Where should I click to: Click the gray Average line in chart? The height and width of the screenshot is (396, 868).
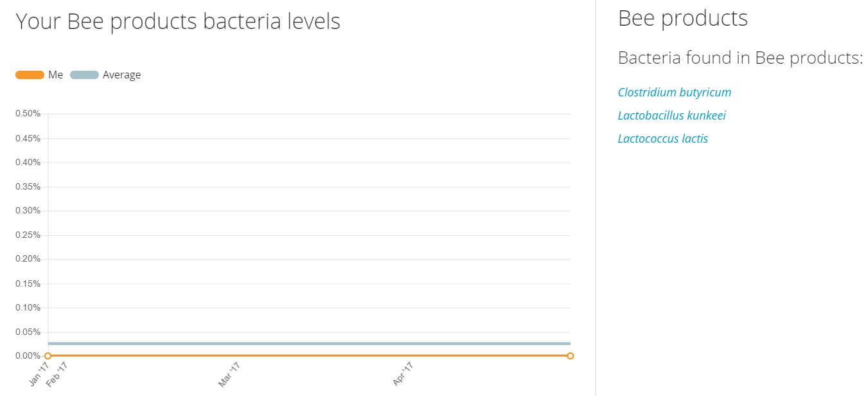[308, 344]
